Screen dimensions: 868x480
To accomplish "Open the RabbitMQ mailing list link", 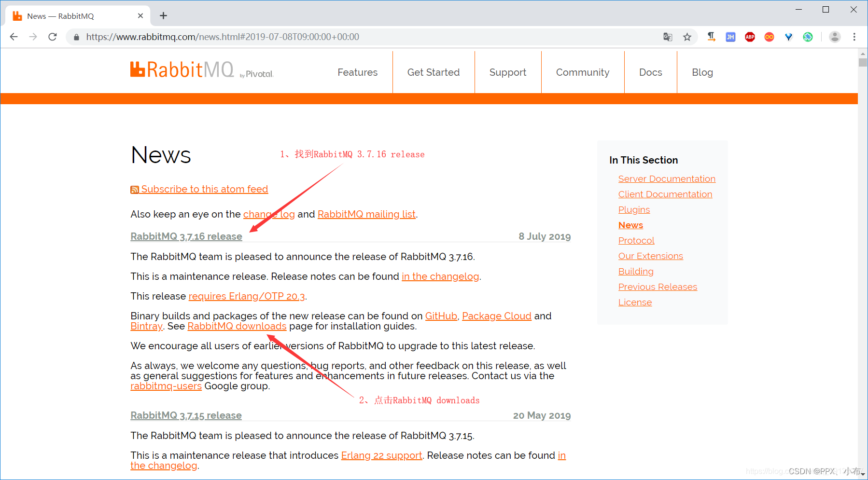I will 366,214.
